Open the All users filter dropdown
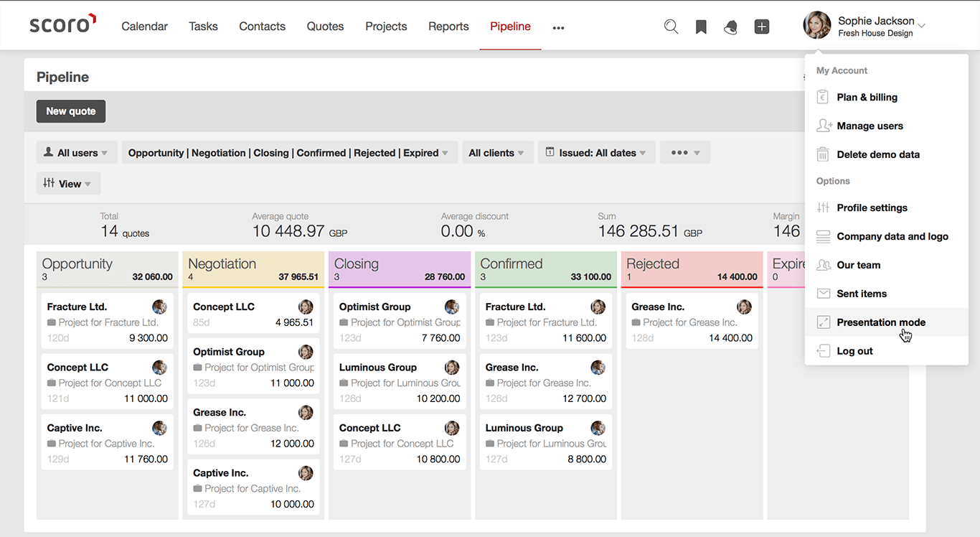980x537 pixels. (76, 153)
